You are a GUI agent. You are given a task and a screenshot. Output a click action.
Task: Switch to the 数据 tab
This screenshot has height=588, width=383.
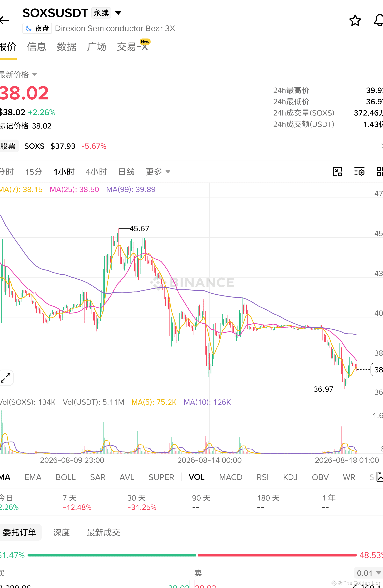(67, 47)
